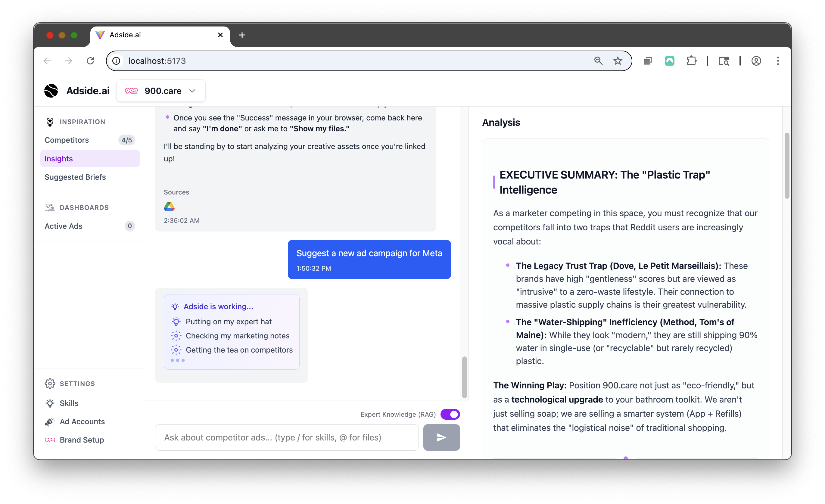Click the Skills lightbulb icon
The width and height of the screenshot is (825, 504).
(x=50, y=403)
